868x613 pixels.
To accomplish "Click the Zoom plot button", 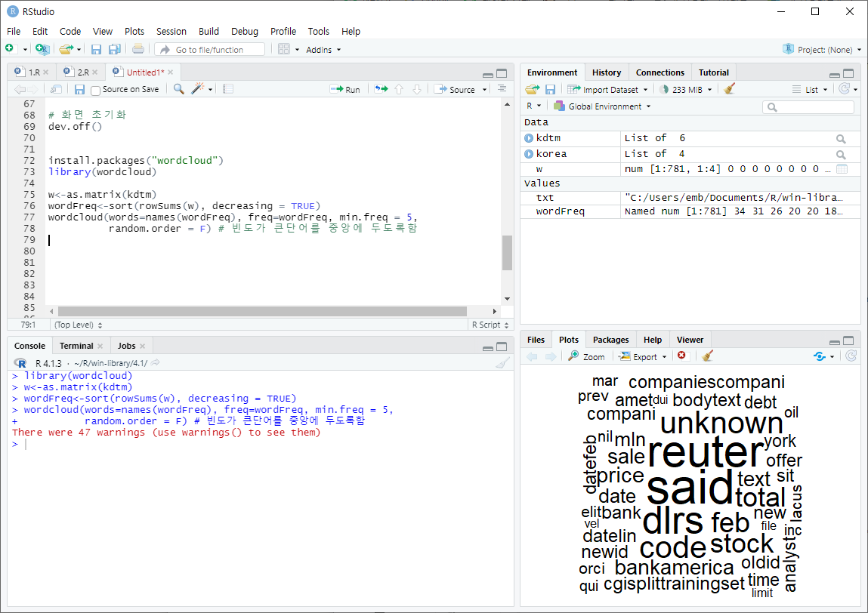I will click(x=587, y=357).
